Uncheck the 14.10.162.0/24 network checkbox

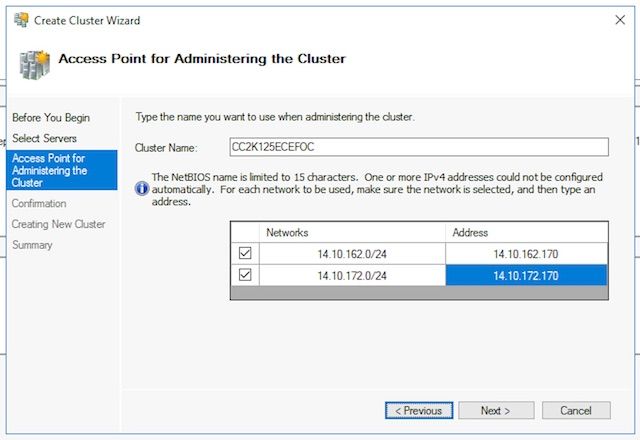[x=245, y=253]
